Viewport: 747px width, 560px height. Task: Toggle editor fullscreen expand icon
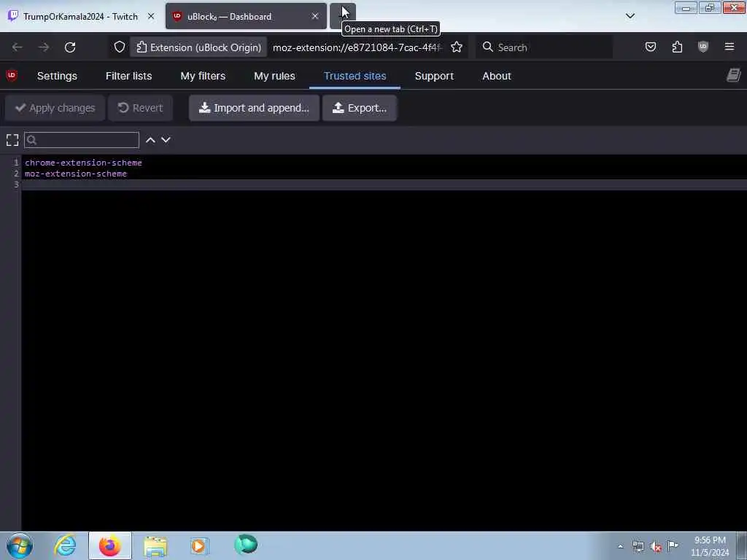click(x=12, y=140)
